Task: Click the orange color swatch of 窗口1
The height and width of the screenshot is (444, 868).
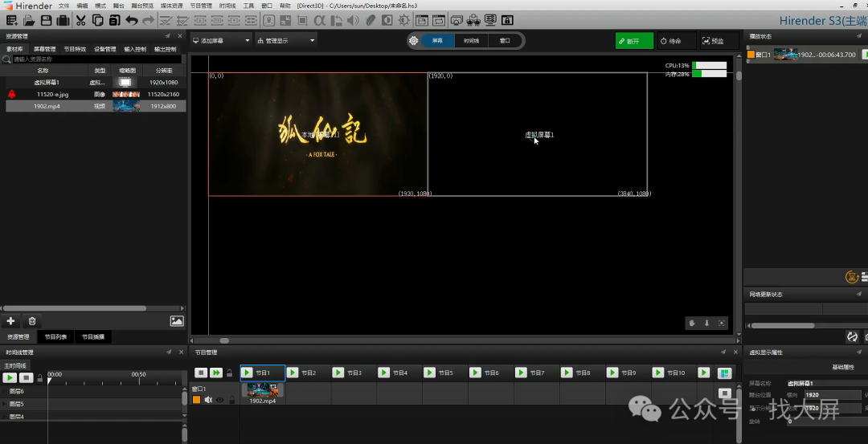Action: coord(197,400)
